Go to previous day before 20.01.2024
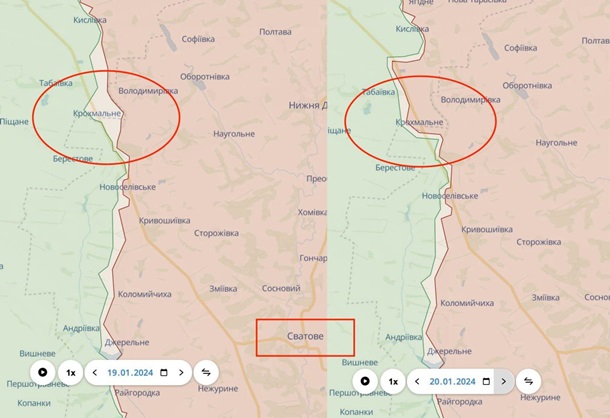Image resolution: width=610 pixels, height=418 pixels. 417,381
